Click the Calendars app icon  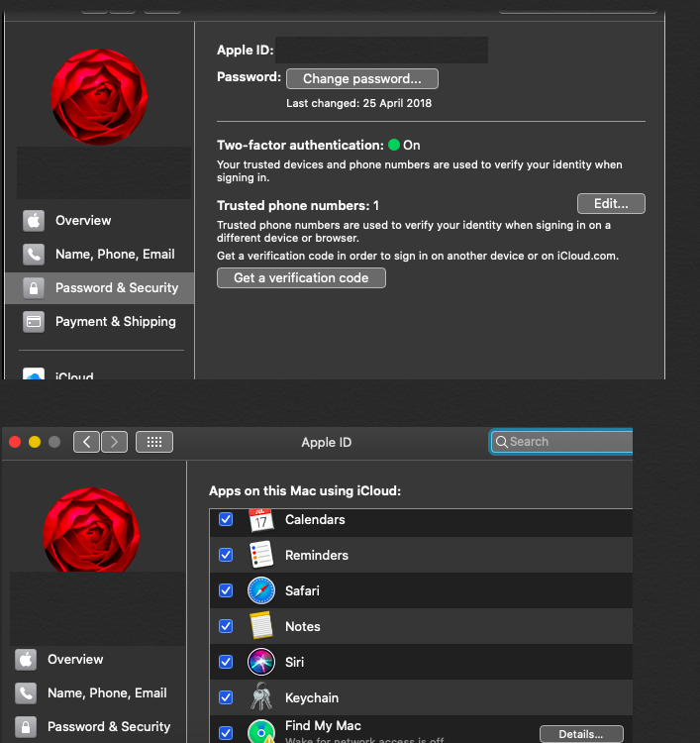(x=261, y=520)
